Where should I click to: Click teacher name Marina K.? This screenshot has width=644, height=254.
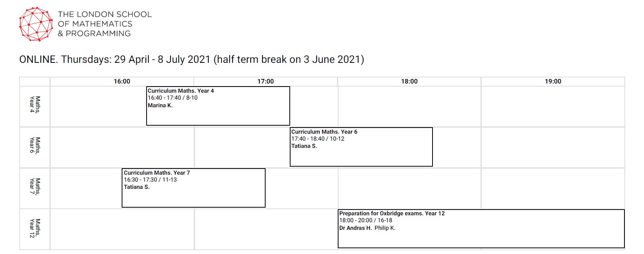click(160, 105)
